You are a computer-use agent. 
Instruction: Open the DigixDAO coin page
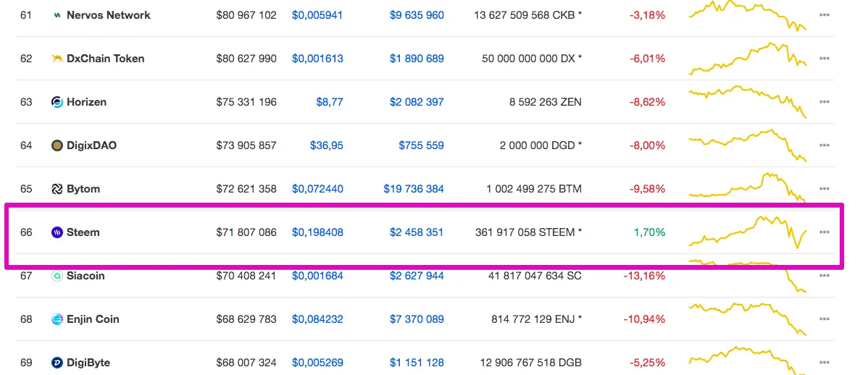pos(91,146)
